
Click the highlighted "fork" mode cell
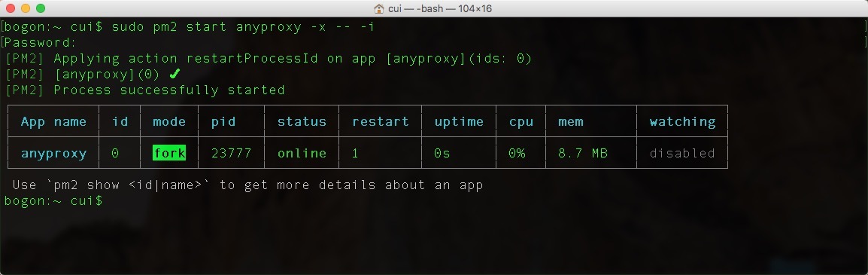(x=169, y=153)
